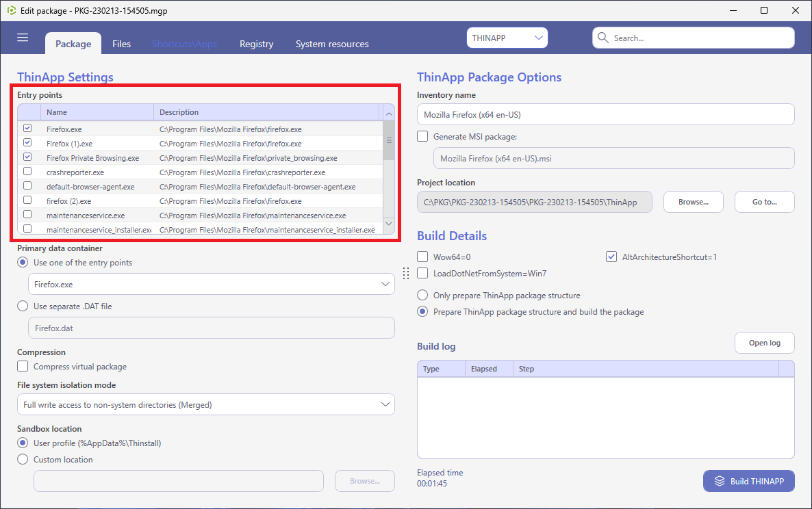Click the 00:01:45 elapsed time value
This screenshot has height=509, width=812.
[432, 484]
